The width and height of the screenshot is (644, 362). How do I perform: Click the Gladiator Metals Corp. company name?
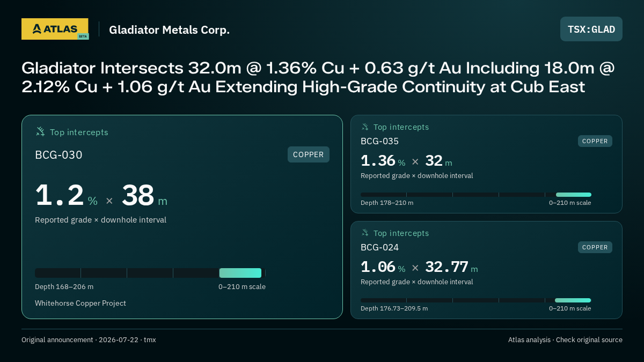pos(169,30)
